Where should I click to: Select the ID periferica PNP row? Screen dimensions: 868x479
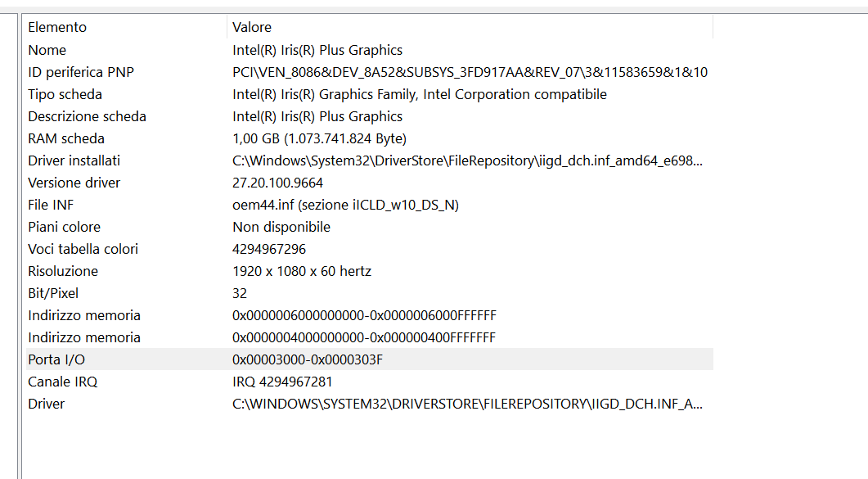[x=369, y=72]
